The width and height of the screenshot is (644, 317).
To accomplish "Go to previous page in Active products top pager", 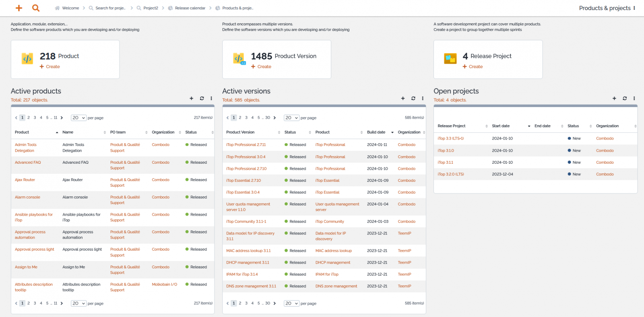I will pos(16,118).
